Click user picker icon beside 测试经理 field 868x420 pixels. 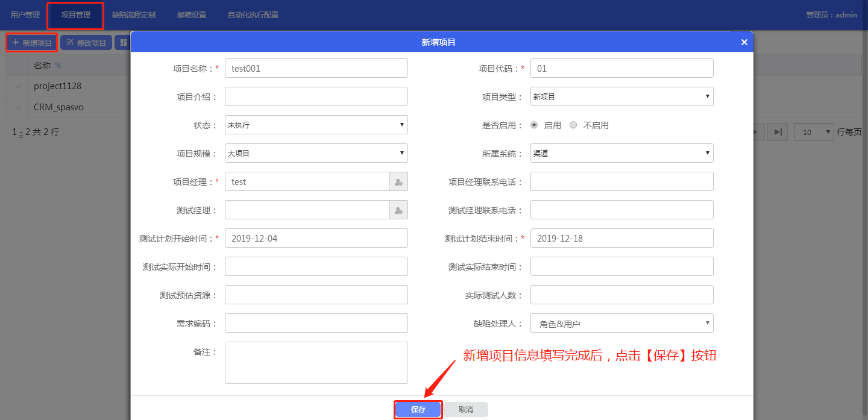click(398, 210)
